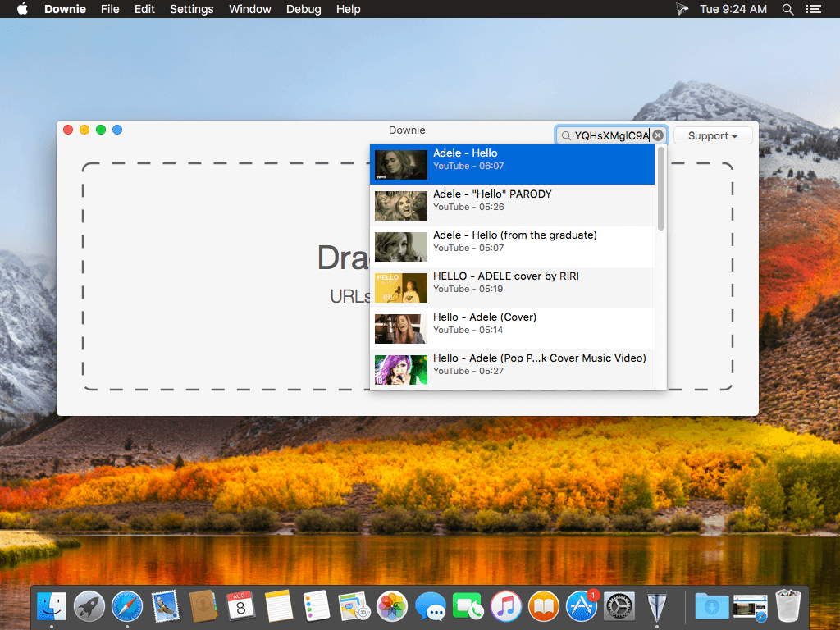The height and width of the screenshot is (630, 840).
Task: Click thumbnail of Hello from the graduate
Action: coord(400,246)
